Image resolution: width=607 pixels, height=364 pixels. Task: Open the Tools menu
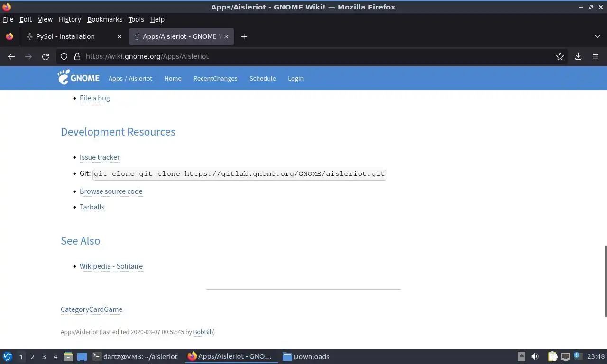(x=136, y=19)
